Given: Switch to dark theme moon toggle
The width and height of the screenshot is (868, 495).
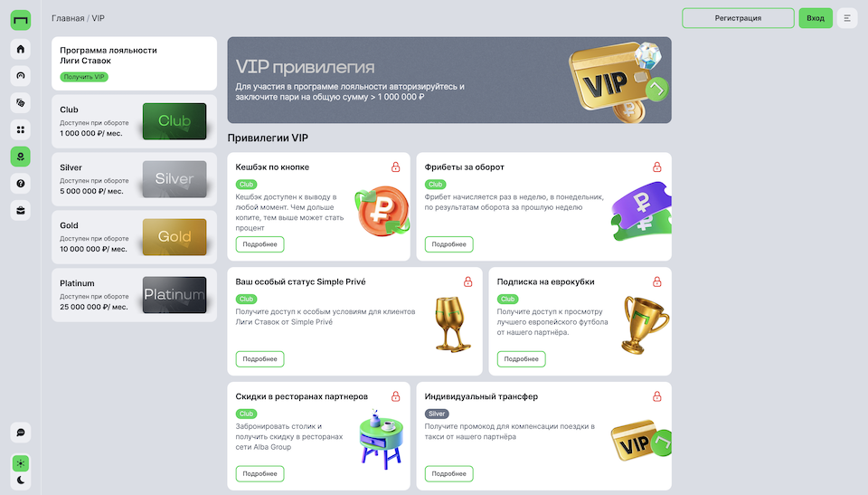Looking at the screenshot, I should coord(21,480).
